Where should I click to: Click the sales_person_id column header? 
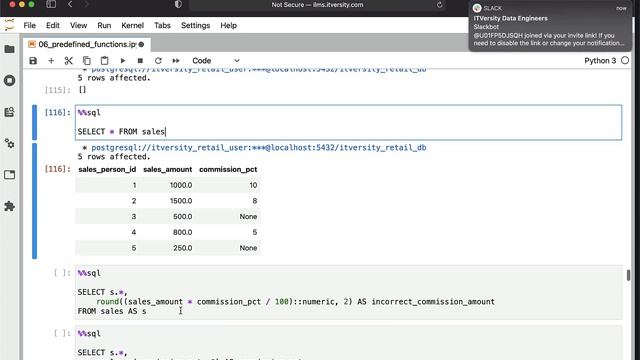[107, 169]
